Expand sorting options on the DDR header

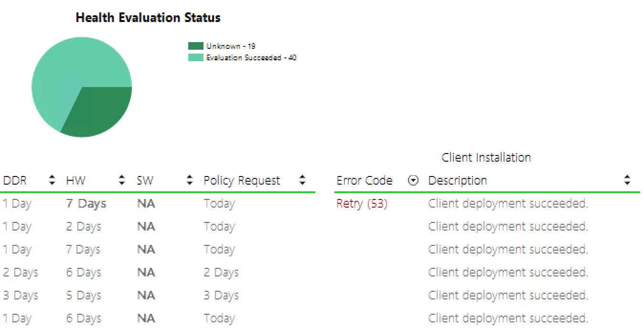(x=52, y=180)
